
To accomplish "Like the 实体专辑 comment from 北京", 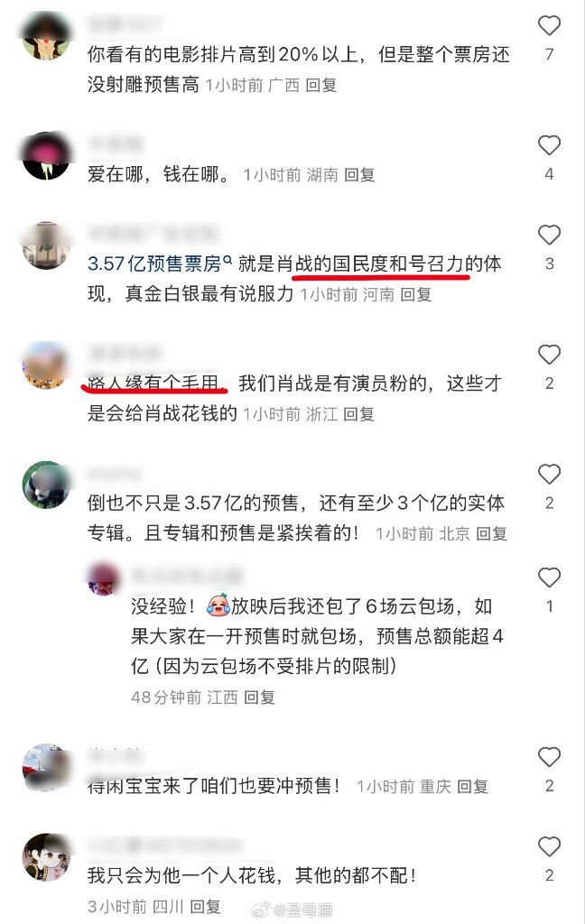I will pos(549,475).
